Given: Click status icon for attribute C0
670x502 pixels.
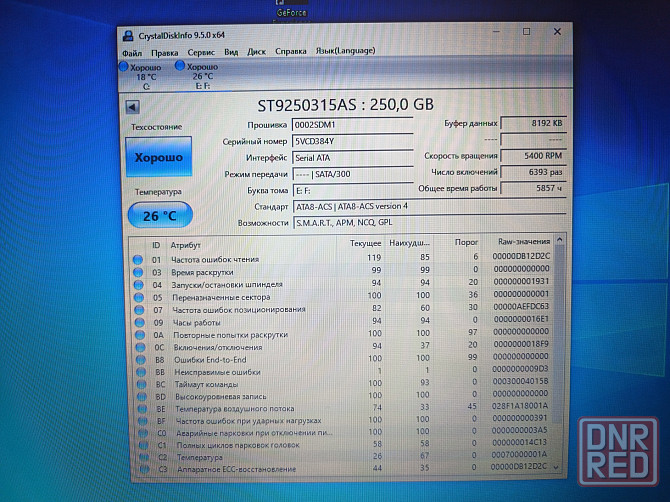Looking at the screenshot, I should (144, 433).
